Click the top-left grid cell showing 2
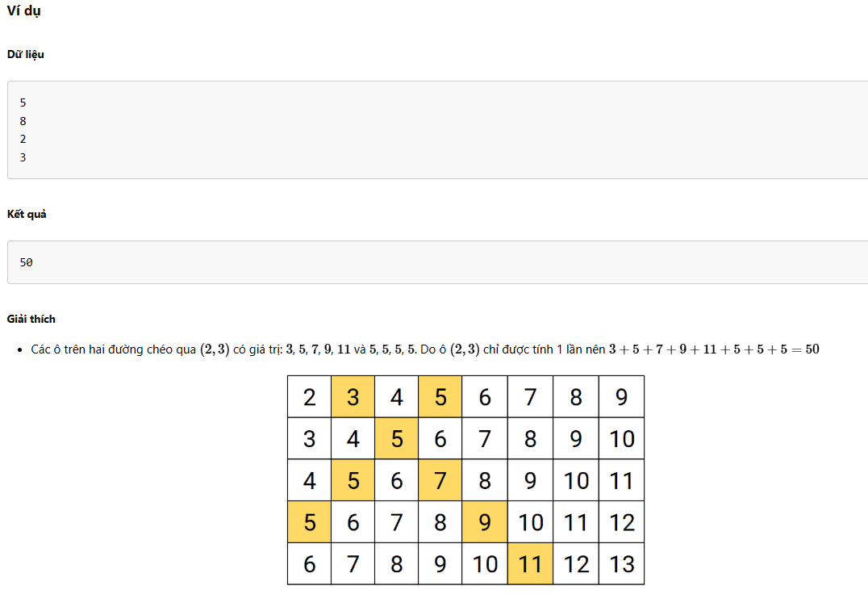The height and width of the screenshot is (594, 868). pos(310,397)
